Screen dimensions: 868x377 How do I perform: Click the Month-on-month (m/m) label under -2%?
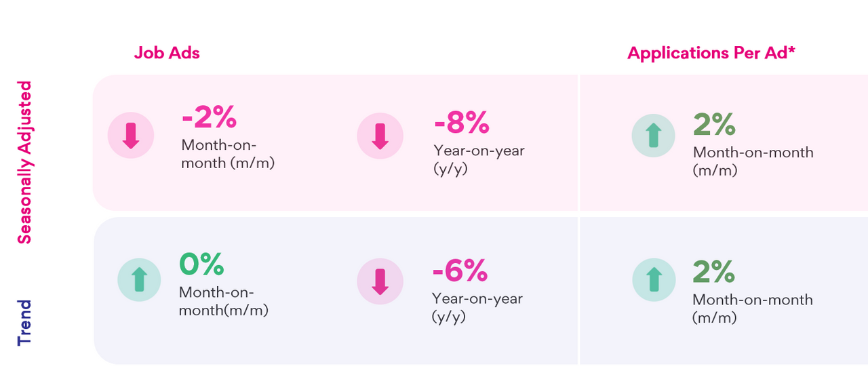pos(228,154)
